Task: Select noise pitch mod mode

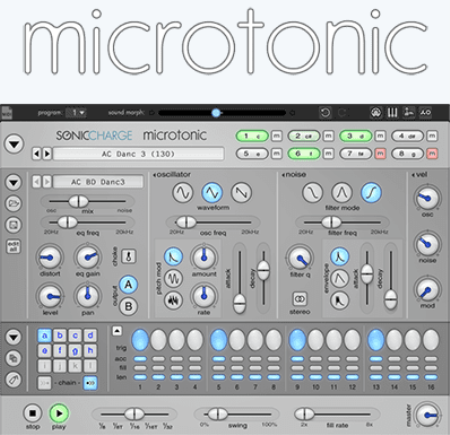Action: 173,300
